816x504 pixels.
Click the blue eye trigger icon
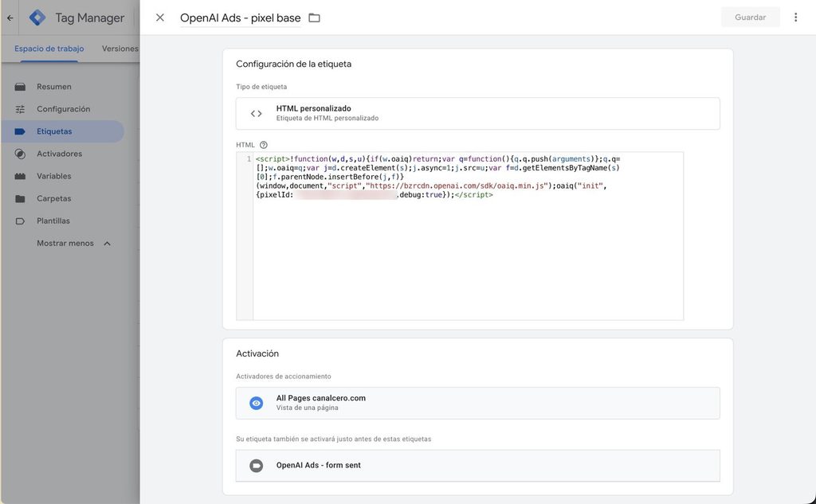click(256, 403)
